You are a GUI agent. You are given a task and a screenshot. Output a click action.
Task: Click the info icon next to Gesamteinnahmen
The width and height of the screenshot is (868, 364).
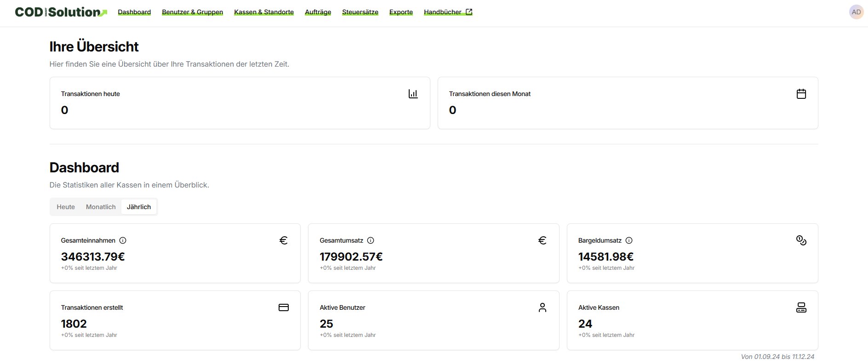(123, 240)
